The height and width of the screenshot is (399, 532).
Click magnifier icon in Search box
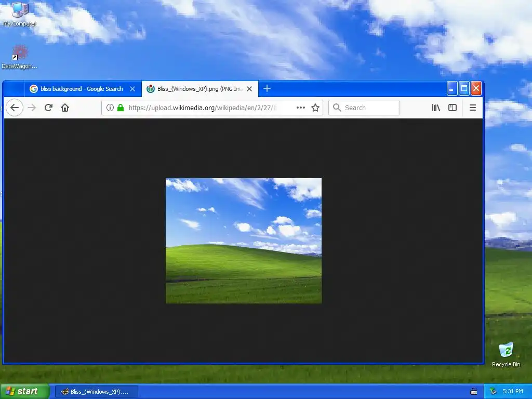[337, 108]
